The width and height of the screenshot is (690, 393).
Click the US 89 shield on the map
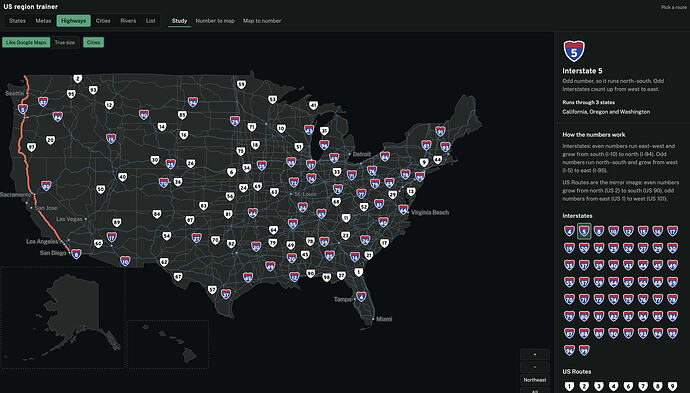tap(117, 223)
